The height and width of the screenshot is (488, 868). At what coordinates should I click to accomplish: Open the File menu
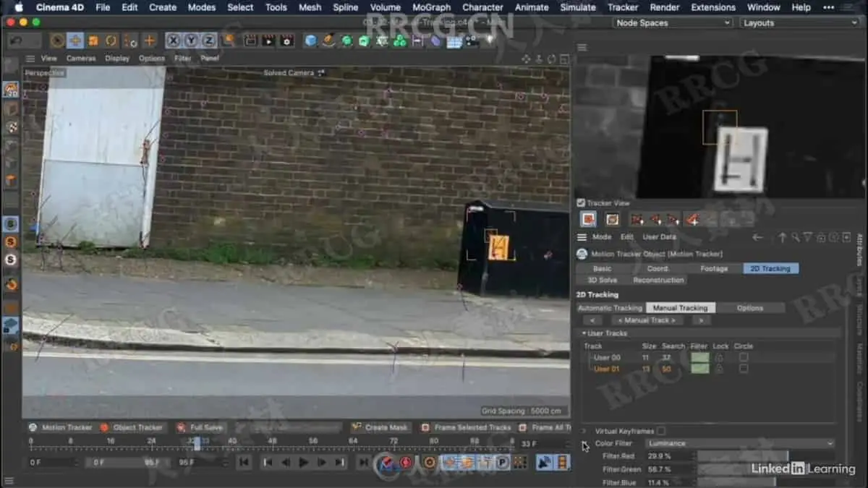pos(103,7)
